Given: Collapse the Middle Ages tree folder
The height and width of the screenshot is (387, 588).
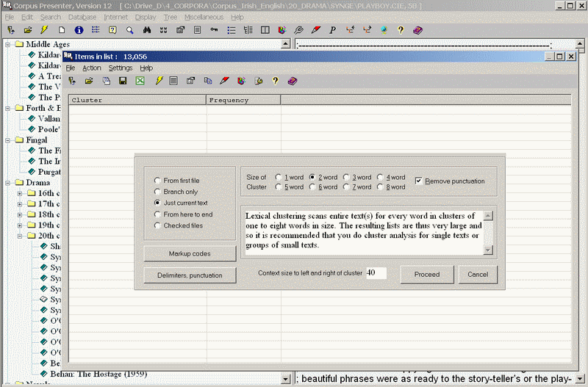Looking at the screenshot, I should tap(8, 44).
